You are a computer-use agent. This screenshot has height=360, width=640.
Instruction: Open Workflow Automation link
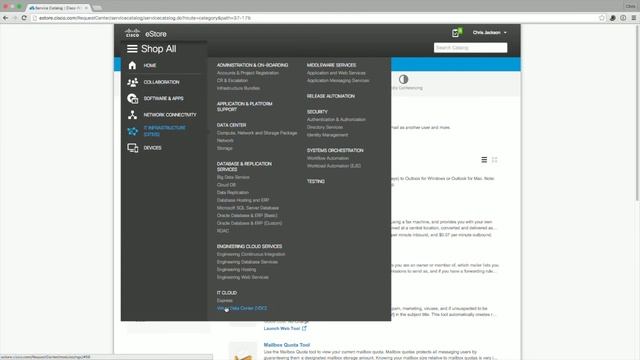328,158
